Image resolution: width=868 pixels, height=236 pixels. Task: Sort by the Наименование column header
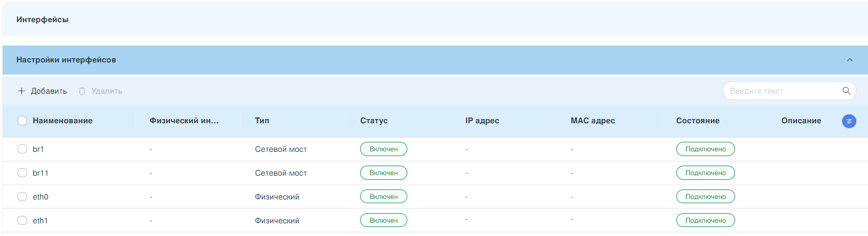(62, 121)
